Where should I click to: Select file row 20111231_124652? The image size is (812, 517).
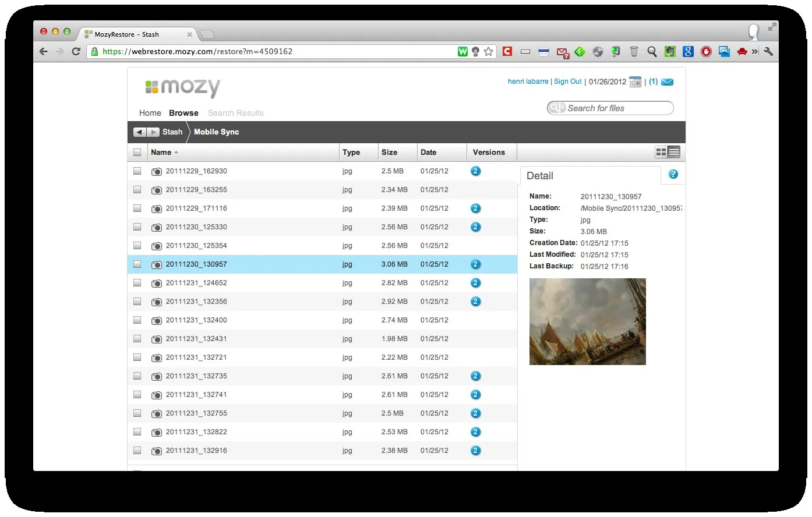point(322,283)
